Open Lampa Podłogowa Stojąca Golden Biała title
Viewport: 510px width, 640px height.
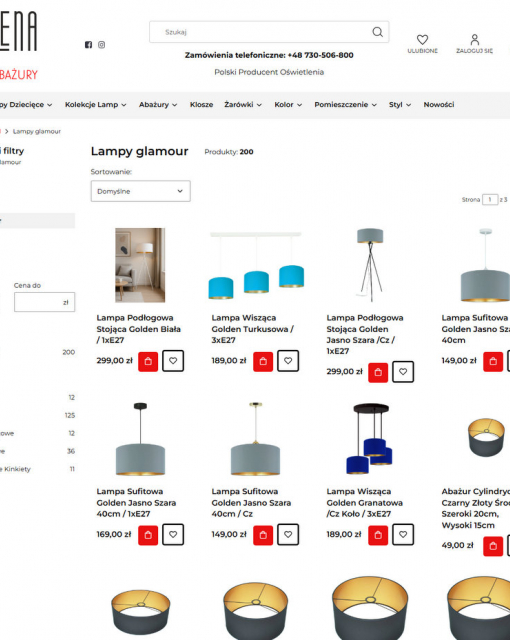[x=138, y=329]
